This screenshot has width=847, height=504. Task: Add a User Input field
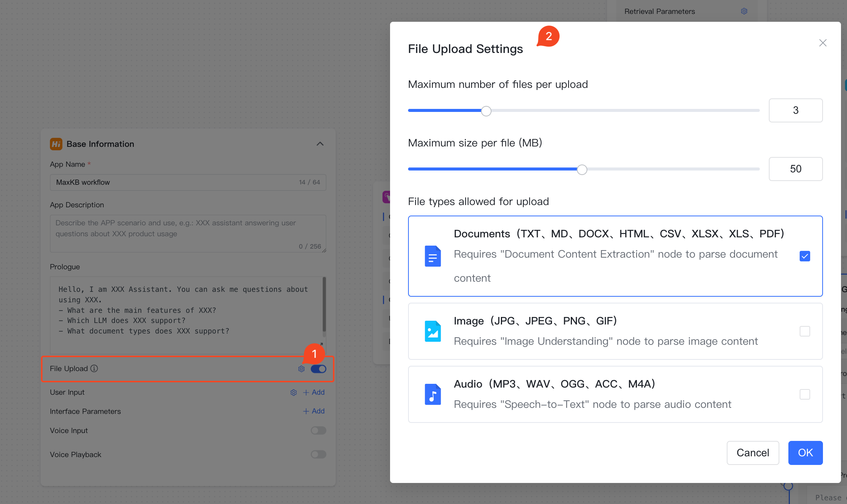[x=314, y=392]
